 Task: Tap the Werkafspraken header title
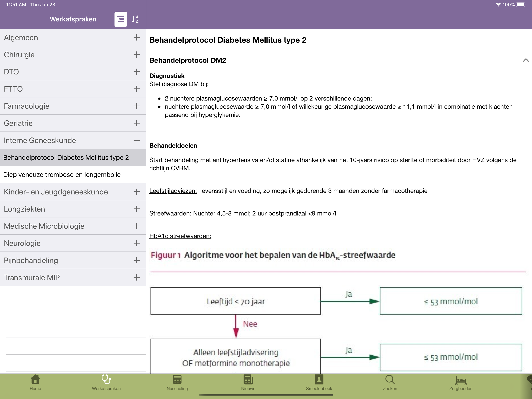(x=73, y=19)
